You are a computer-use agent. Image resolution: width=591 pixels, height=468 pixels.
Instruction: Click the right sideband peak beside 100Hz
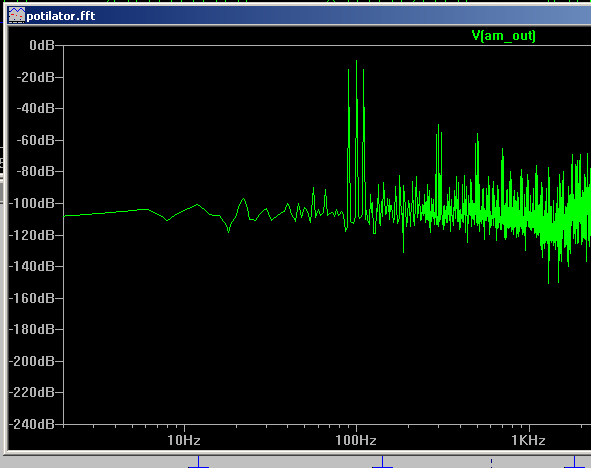tap(363, 70)
